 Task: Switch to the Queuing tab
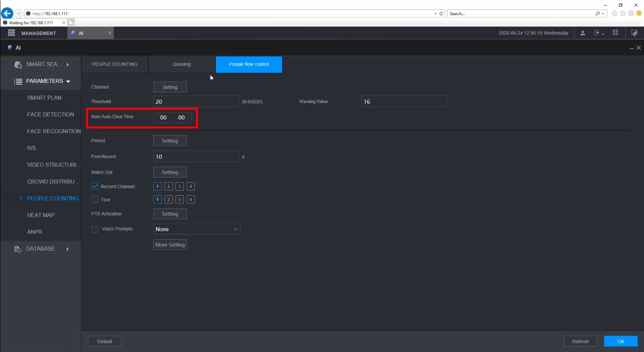tap(182, 64)
